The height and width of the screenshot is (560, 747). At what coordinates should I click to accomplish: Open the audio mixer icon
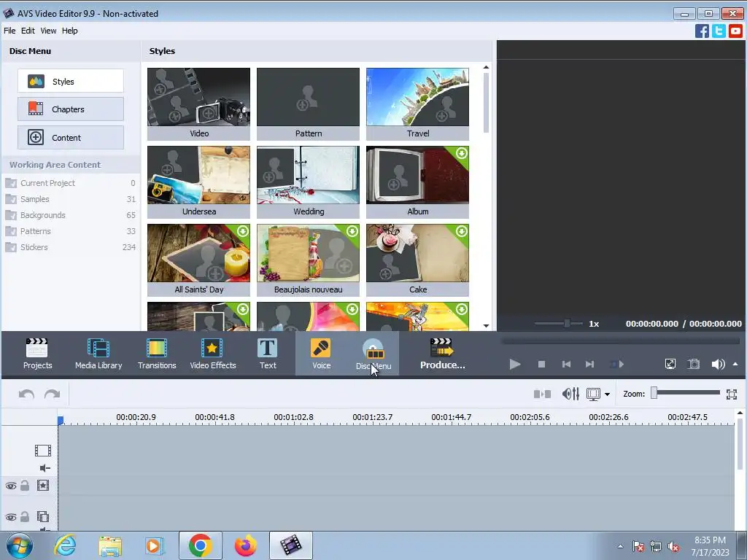point(570,394)
